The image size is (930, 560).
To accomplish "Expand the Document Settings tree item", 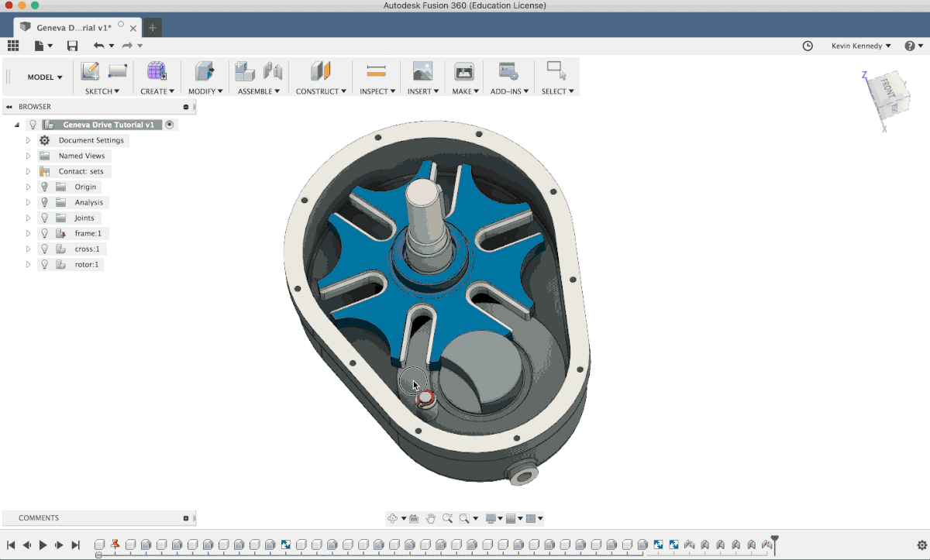I will pos(29,140).
